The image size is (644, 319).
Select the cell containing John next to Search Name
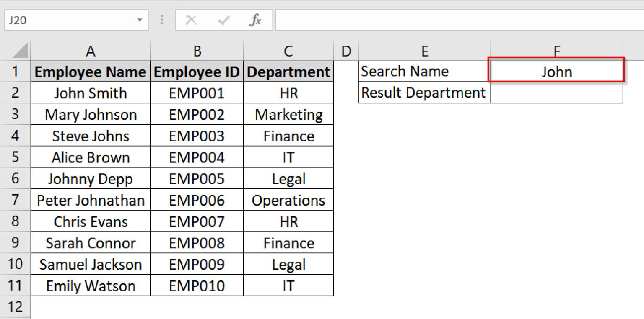tap(556, 71)
